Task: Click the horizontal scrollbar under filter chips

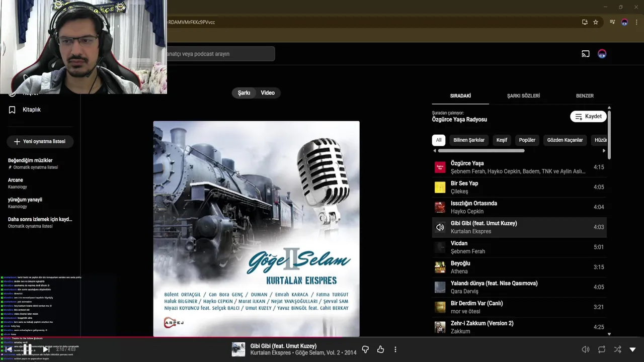Action: coord(481,150)
